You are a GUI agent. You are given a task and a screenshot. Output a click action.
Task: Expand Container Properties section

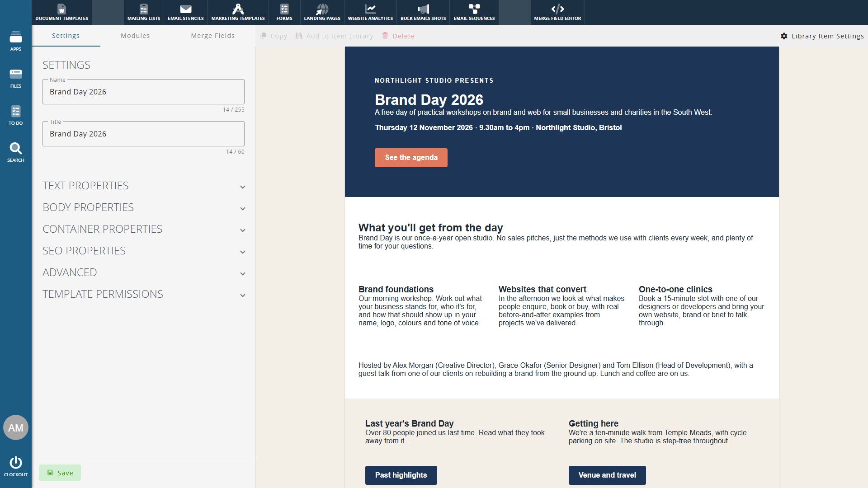[x=144, y=229]
